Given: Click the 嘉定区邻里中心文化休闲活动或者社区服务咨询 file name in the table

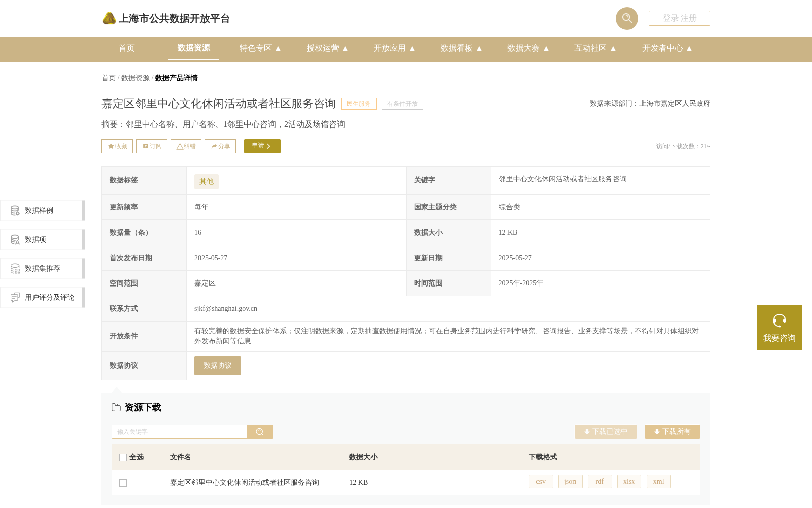Looking at the screenshot, I should pyautogui.click(x=245, y=483).
